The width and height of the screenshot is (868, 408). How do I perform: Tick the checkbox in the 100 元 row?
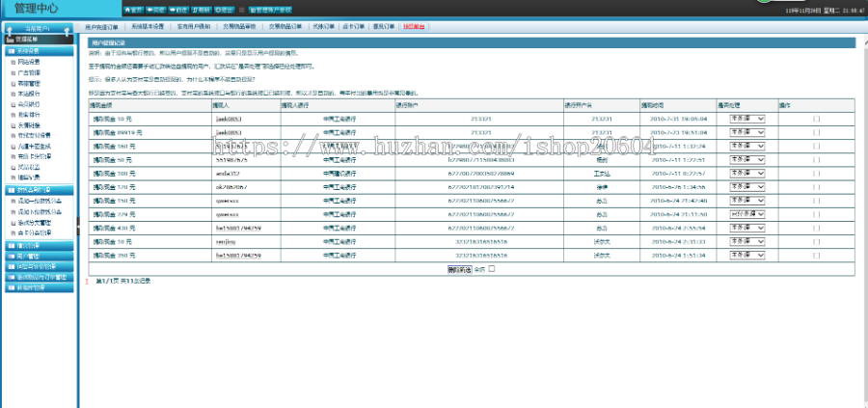[x=817, y=174]
